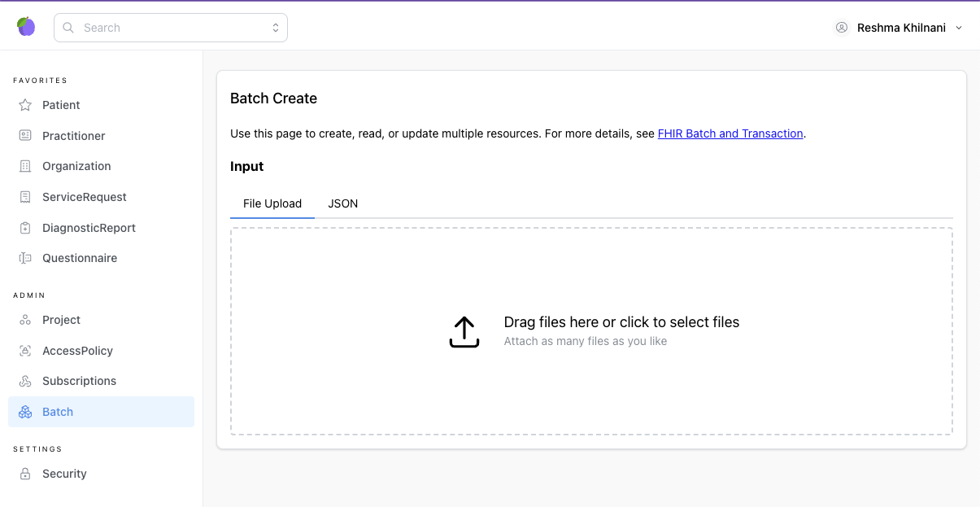The image size is (980, 507).
Task: Click the Subscriptions sidebar icon
Action: (x=25, y=380)
